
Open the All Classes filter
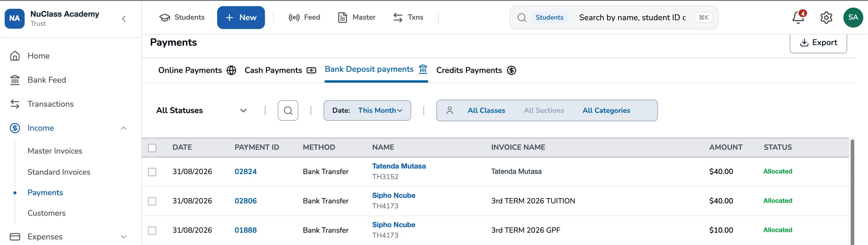click(x=486, y=110)
